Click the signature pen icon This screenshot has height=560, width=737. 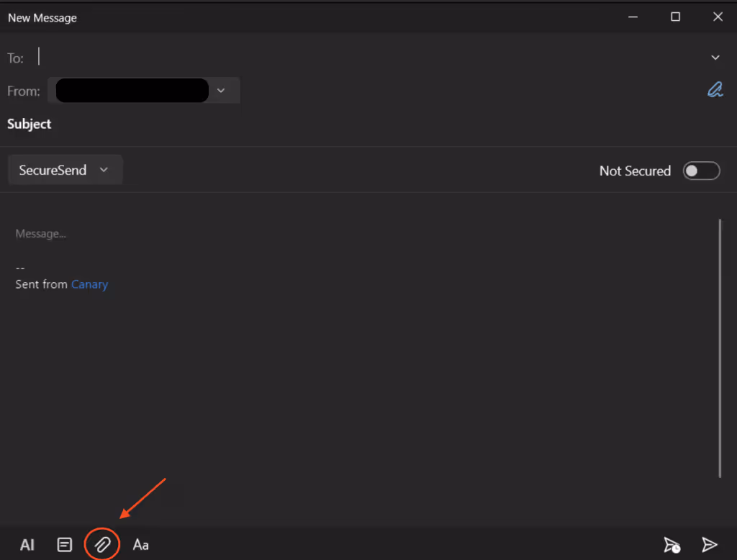715,89
